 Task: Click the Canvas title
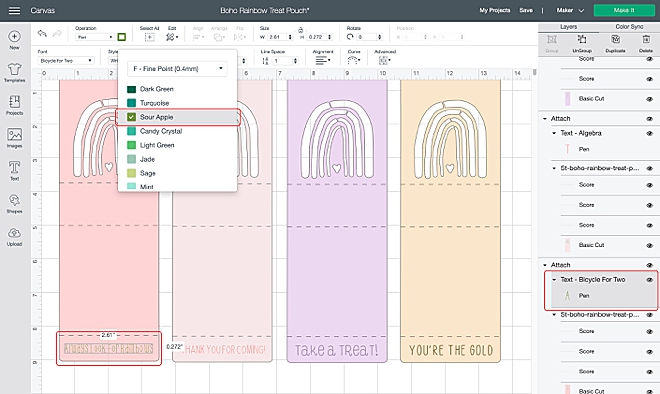pos(43,11)
